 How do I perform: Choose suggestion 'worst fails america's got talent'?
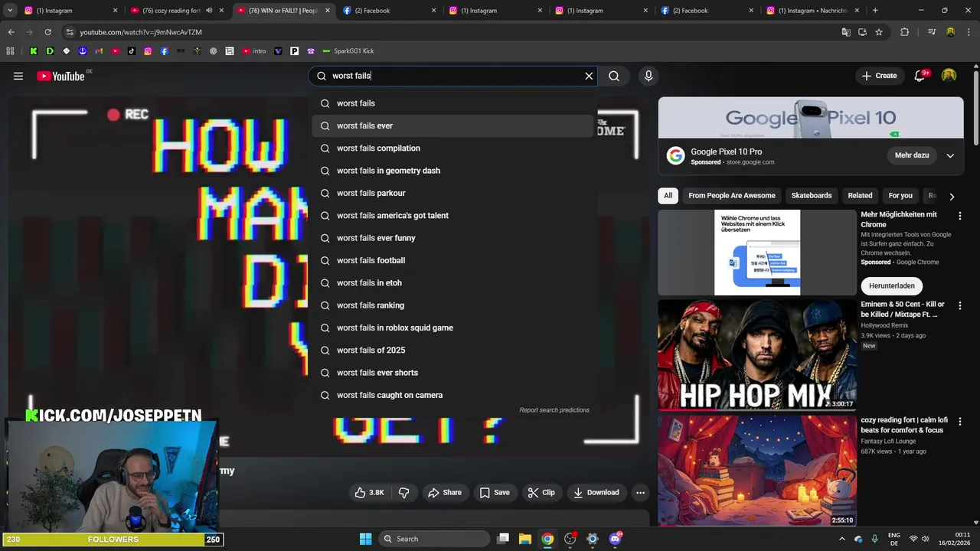click(x=454, y=216)
